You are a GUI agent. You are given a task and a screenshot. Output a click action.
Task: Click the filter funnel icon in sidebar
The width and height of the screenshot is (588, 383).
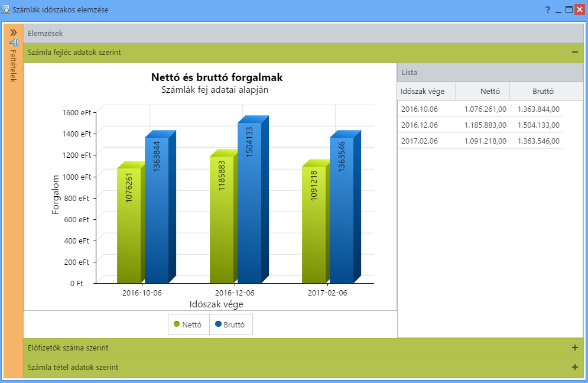pos(14,42)
